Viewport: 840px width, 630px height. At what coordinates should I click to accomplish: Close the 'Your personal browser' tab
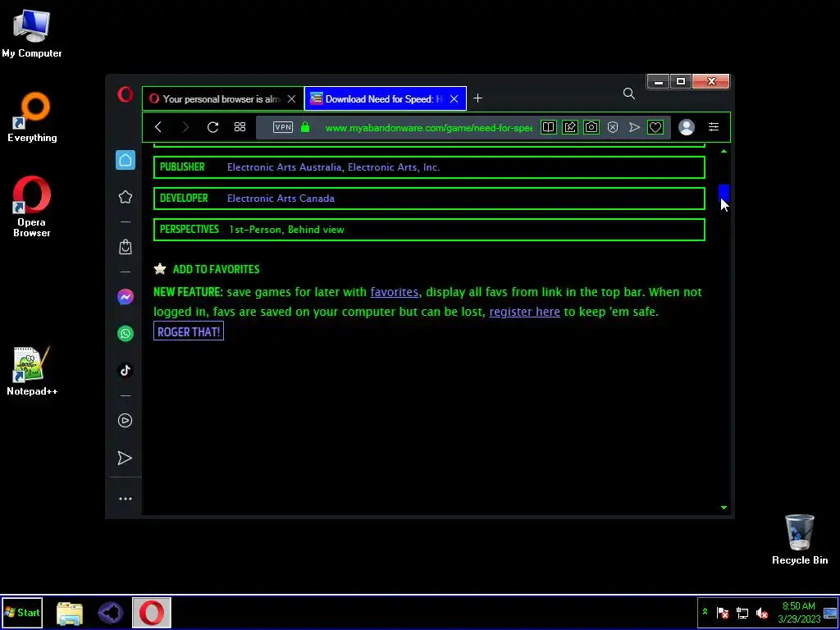point(291,98)
